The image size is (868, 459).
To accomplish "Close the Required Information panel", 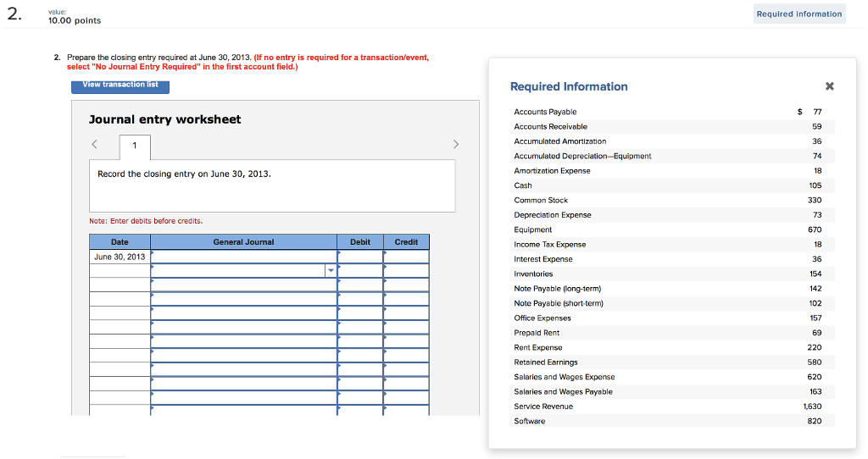I will pos(829,86).
